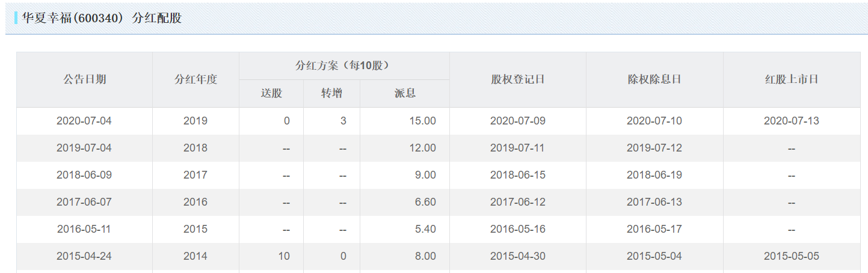This screenshot has width=868, height=273.
Task: Select announcement date 2018-06-09
Action: 84,175
